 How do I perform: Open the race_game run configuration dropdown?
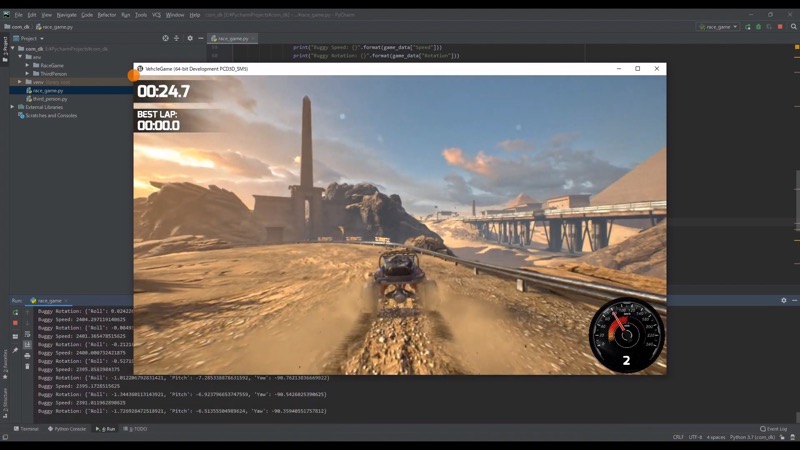[x=718, y=27]
